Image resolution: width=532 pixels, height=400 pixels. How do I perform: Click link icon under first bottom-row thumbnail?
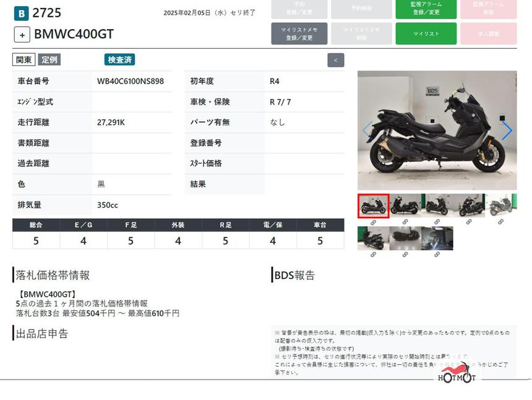[373, 254]
